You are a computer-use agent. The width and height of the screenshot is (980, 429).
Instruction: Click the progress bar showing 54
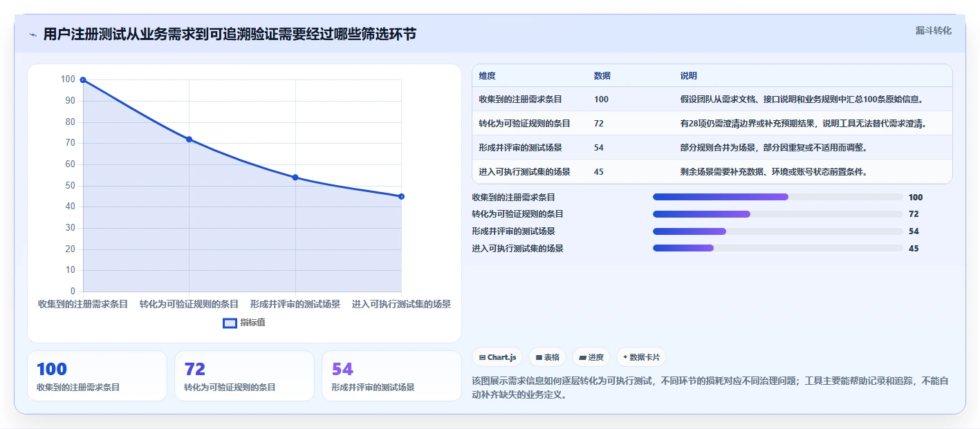[777, 231]
